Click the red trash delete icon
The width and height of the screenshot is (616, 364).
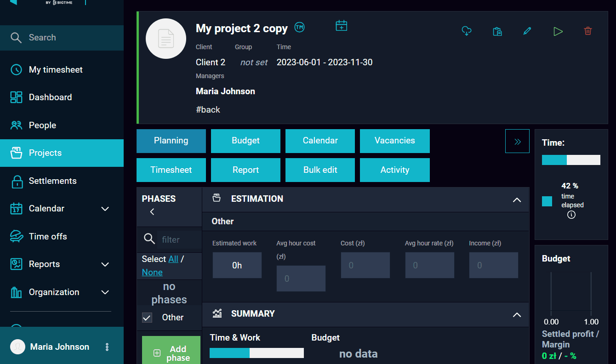588,31
